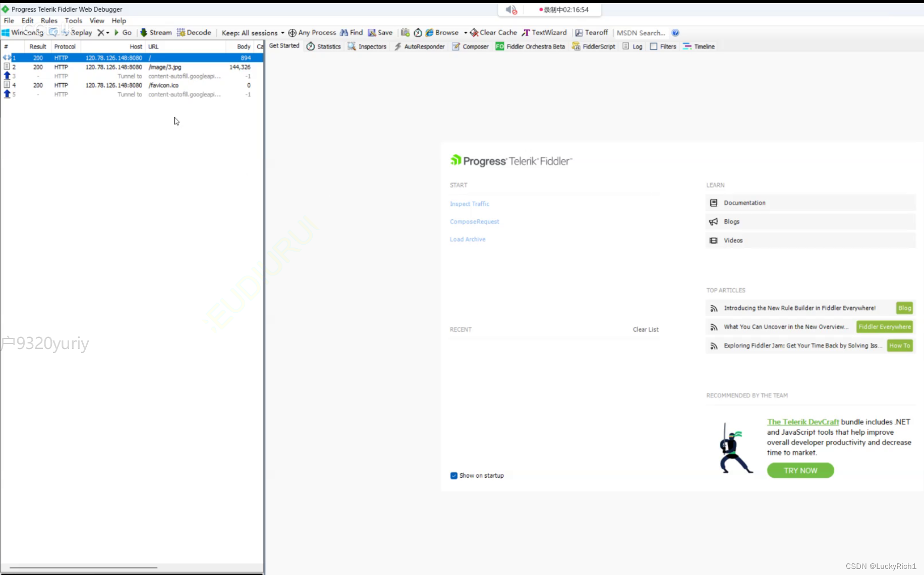Image resolution: width=924 pixels, height=575 pixels.
Task: Click the Tearoff button
Action: [x=592, y=32]
